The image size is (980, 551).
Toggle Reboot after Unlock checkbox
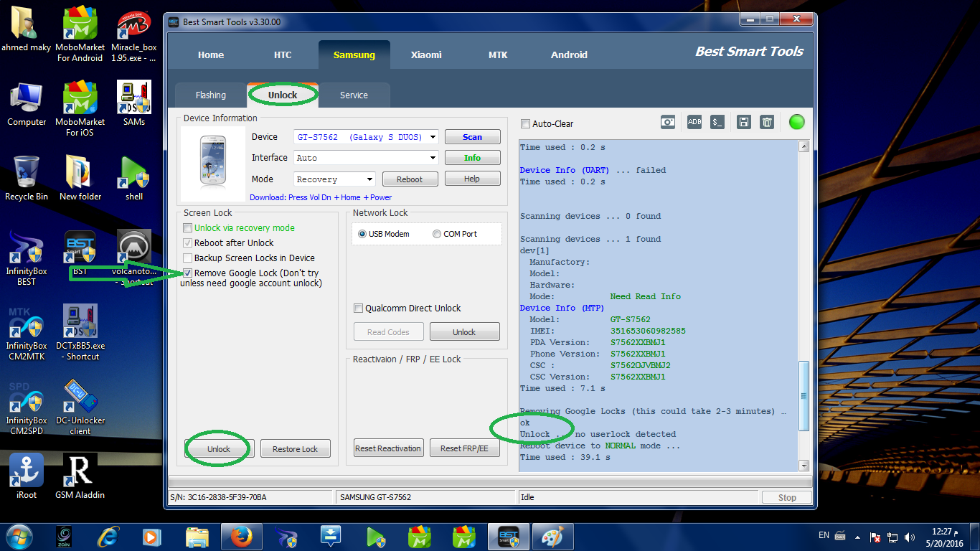click(188, 242)
